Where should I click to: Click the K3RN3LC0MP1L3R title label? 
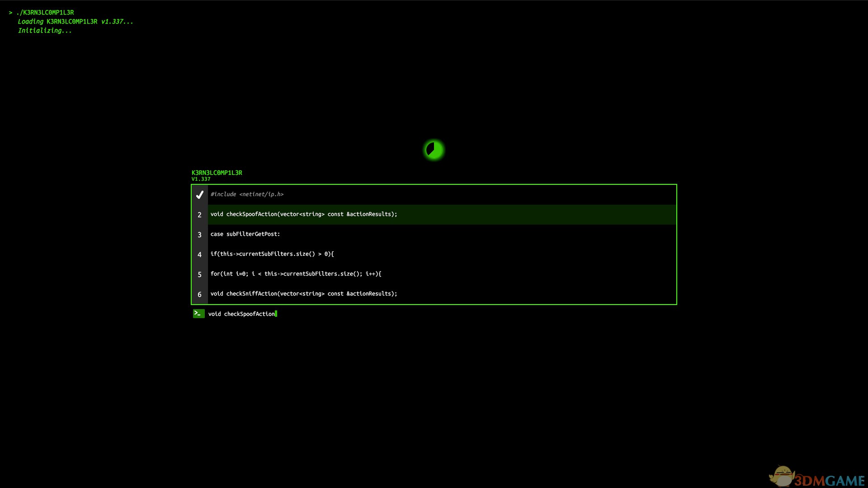click(217, 173)
